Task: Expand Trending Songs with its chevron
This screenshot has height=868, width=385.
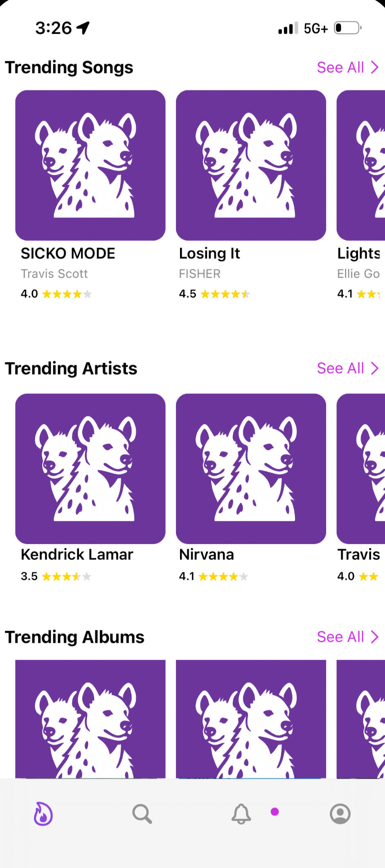Action: point(374,67)
